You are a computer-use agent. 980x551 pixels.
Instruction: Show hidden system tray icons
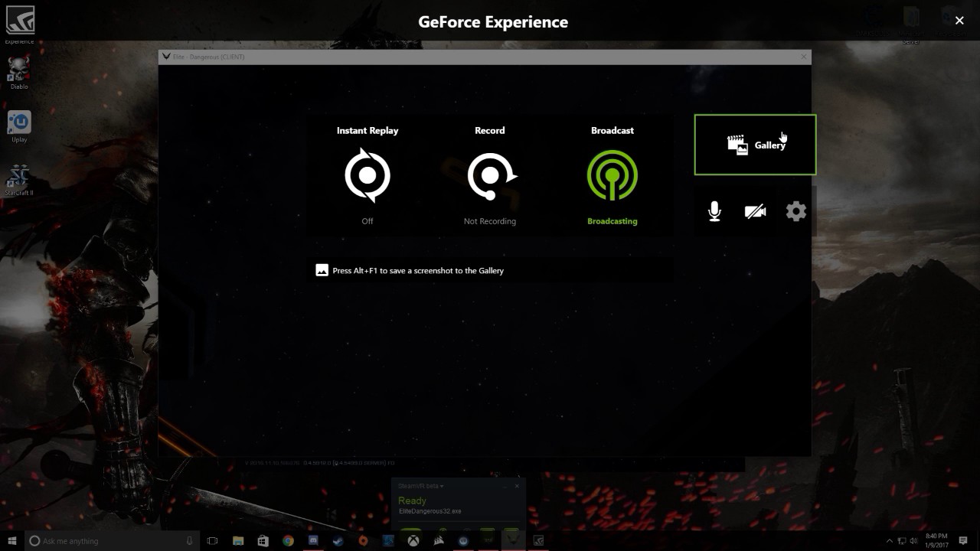tap(890, 541)
